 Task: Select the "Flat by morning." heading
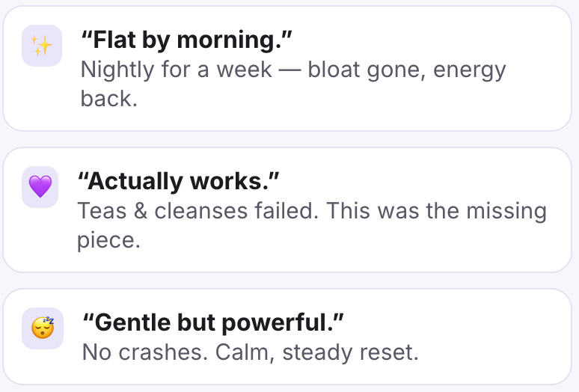tap(186, 41)
